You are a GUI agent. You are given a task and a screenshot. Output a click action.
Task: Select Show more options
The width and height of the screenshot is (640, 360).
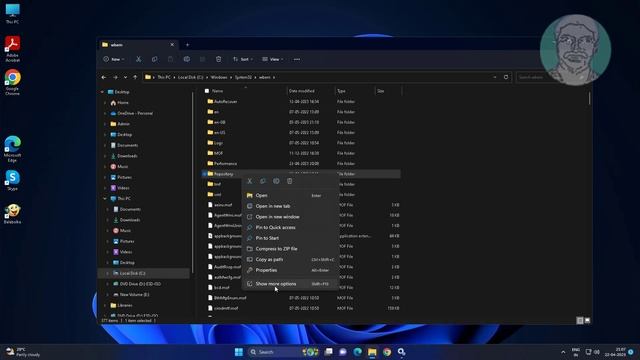click(x=291, y=284)
